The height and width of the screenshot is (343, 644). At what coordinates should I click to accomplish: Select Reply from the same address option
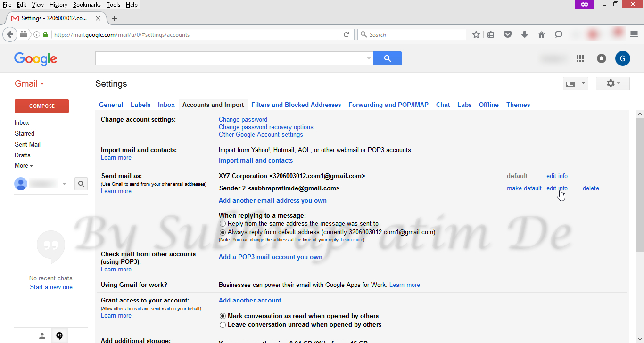coord(223,224)
